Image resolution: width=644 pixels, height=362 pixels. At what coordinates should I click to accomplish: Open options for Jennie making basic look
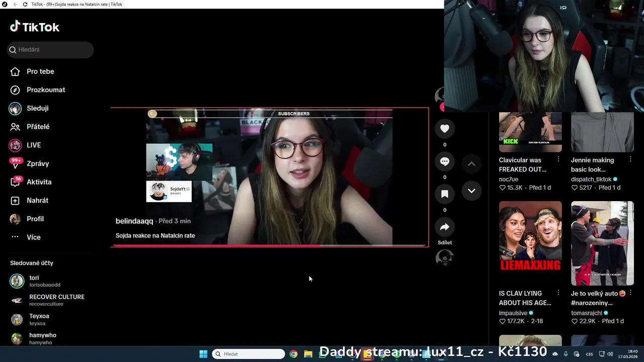630,159
